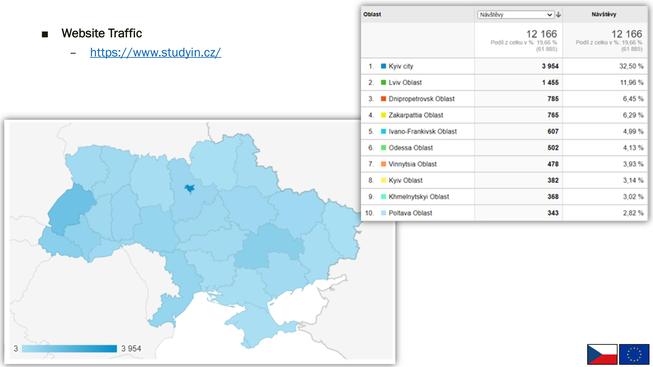
Task: Open the Návštěvy metric dropdown
Action: point(516,15)
